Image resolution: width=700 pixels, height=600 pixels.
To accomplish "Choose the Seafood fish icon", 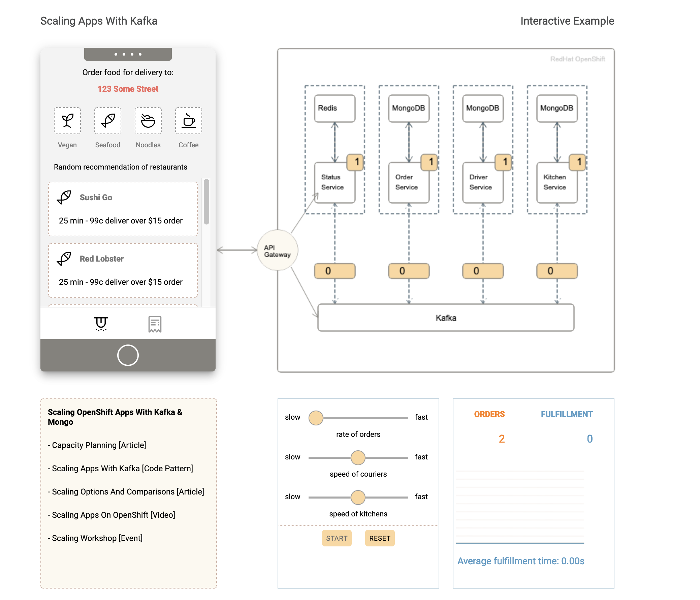I will 107,121.
